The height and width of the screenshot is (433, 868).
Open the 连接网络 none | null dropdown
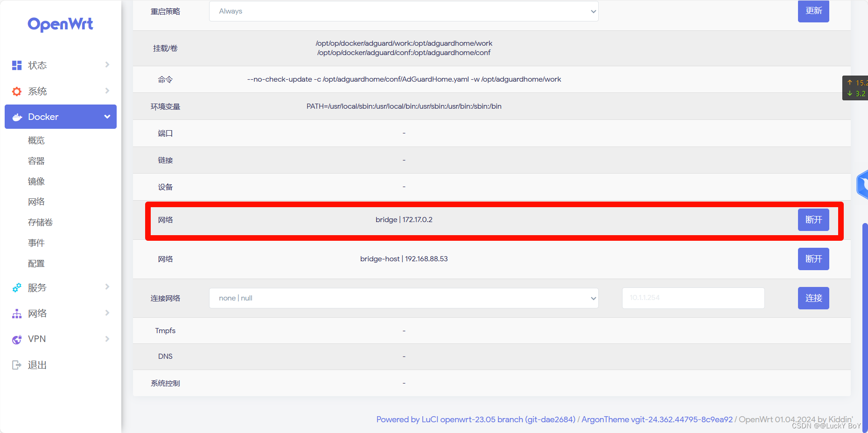[404, 298]
